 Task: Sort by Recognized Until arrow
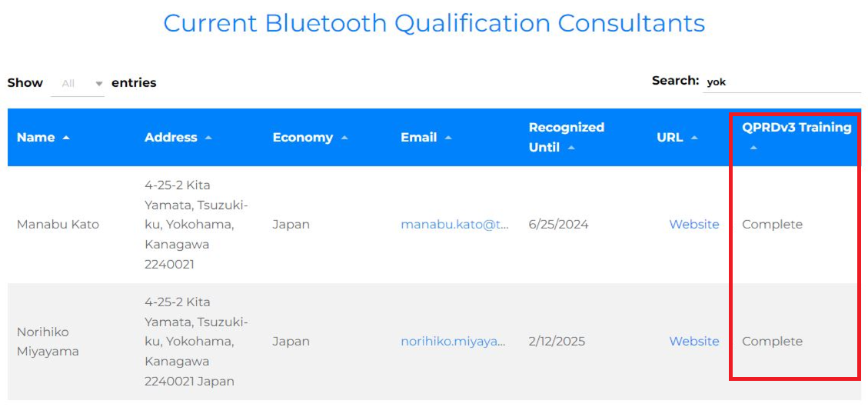click(571, 148)
